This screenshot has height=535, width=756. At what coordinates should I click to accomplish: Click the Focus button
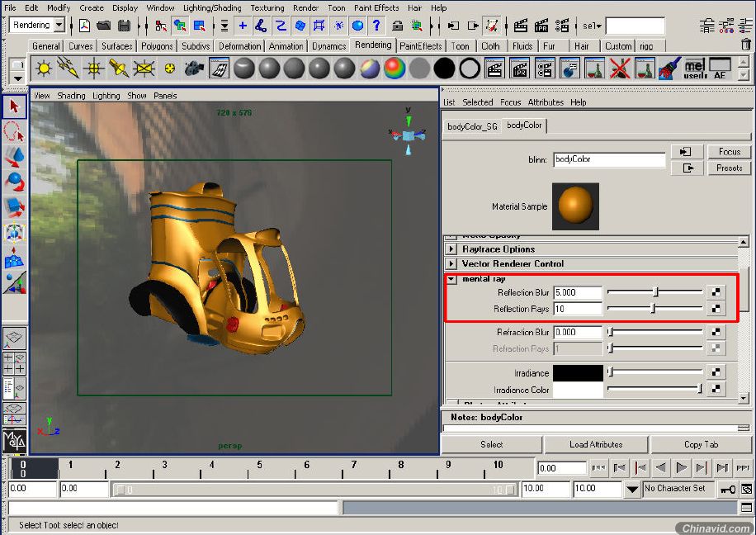coord(730,151)
